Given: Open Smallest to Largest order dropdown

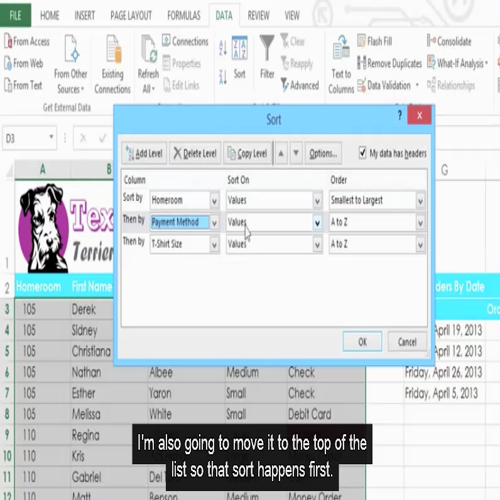Looking at the screenshot, I should pyautogui.click(x=420, y=200).
